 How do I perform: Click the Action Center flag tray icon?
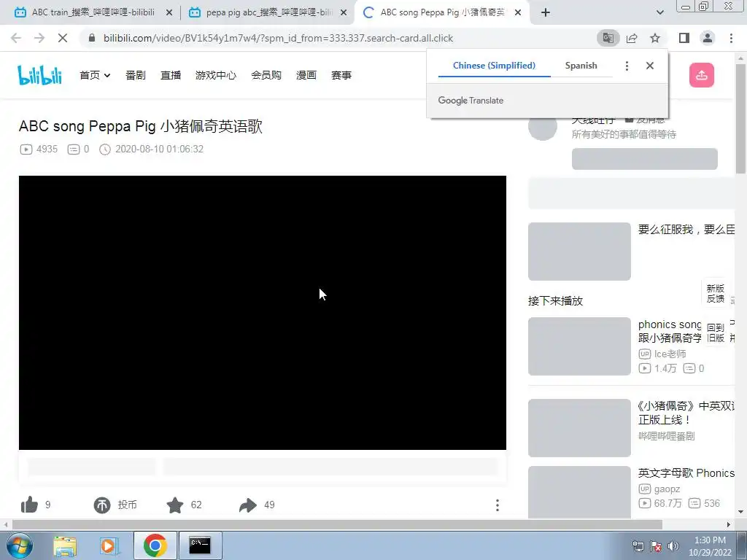tap(656, 546)
